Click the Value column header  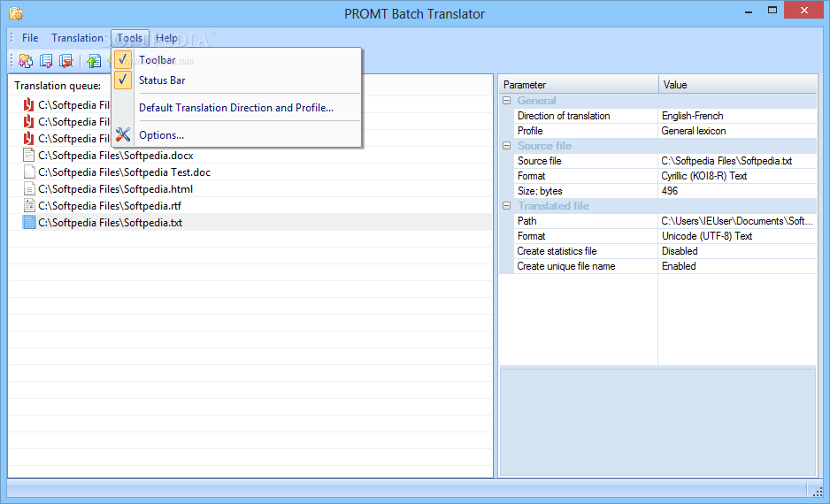click(737, 85)
